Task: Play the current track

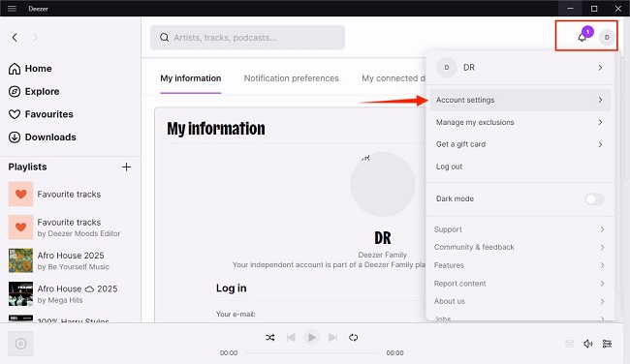Action: [x=312, y=338]
